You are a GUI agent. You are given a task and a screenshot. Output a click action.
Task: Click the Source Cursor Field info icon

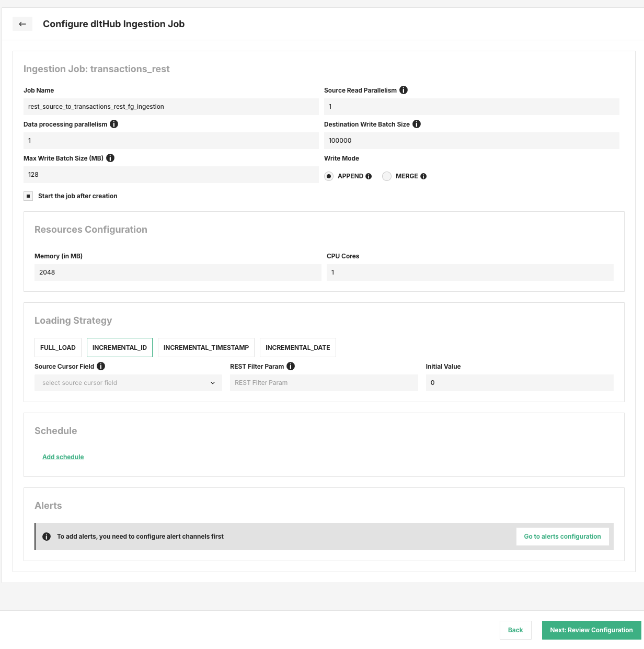[101, 366]
